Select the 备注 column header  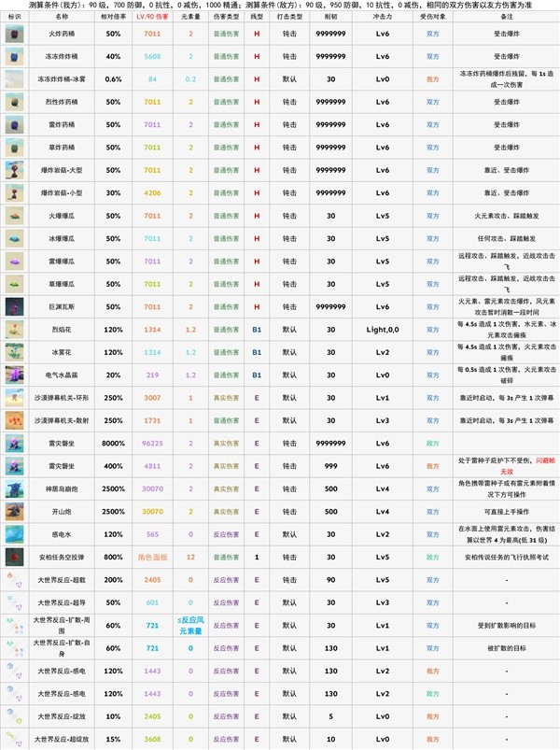507,16
